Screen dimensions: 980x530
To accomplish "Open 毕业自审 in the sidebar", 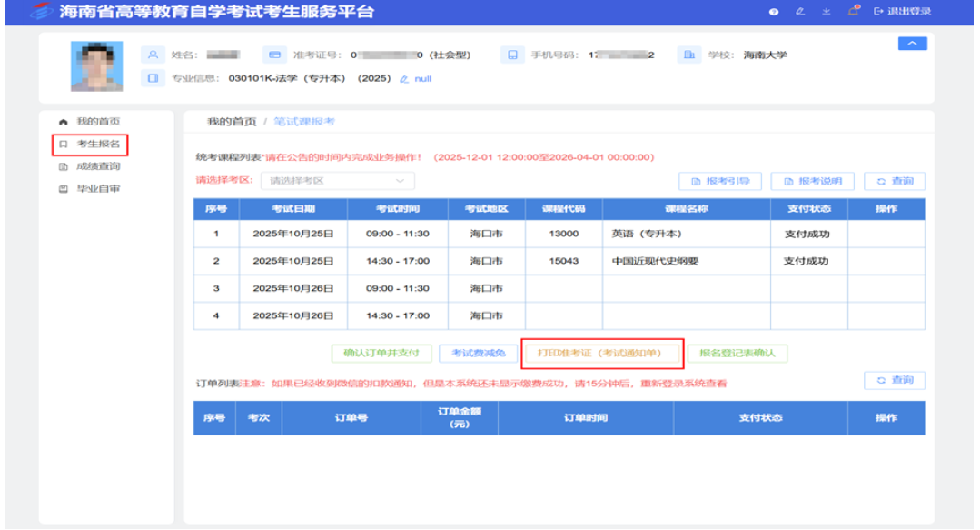I will [97, 189].
